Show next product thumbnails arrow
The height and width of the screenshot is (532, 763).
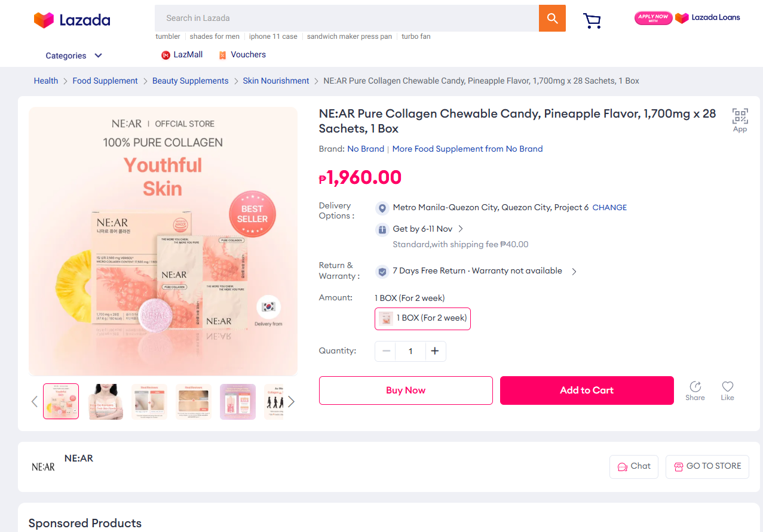coord(291,401)
